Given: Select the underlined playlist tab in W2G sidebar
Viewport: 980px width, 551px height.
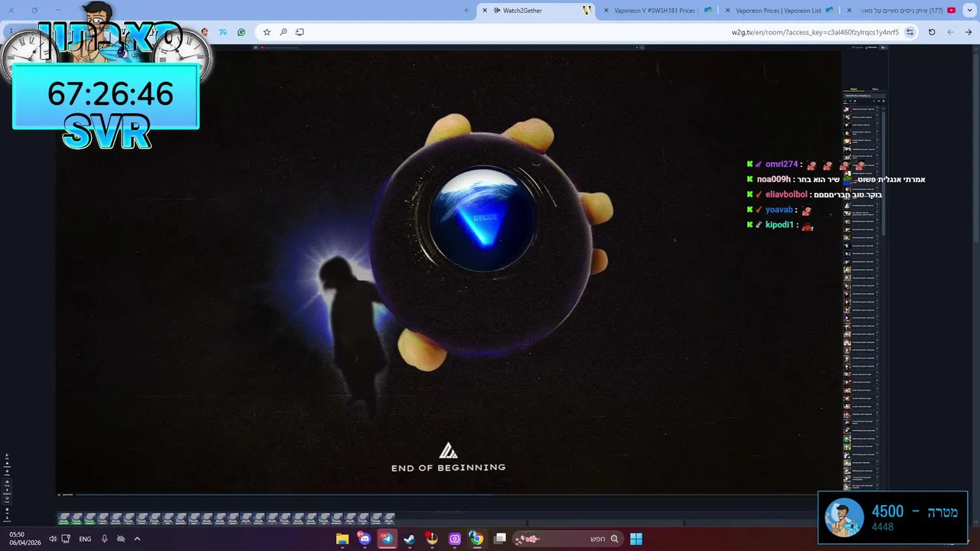Looking at the screenshot, I should [x=854, y=89].
